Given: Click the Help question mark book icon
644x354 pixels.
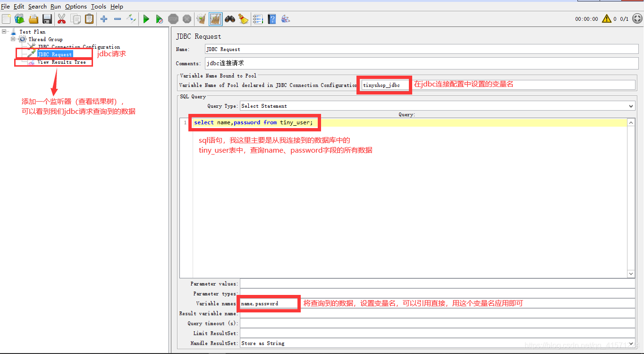Looking at the screenshot, I should point(271,19).
